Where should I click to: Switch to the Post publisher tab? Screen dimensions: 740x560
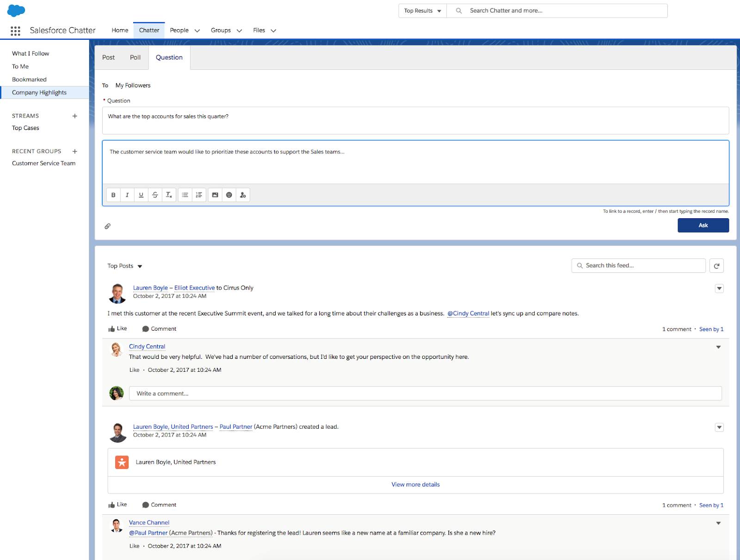coord(109,57)
